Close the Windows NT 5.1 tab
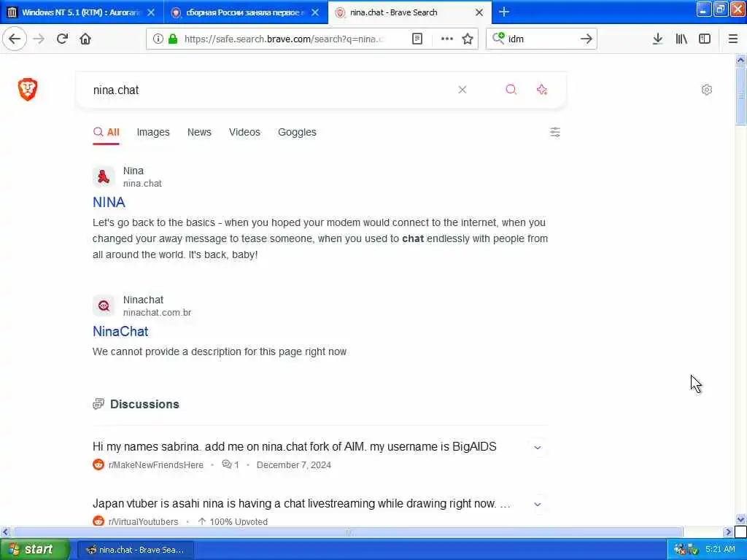This screenshot has width=747, height=560. [151, 12]
